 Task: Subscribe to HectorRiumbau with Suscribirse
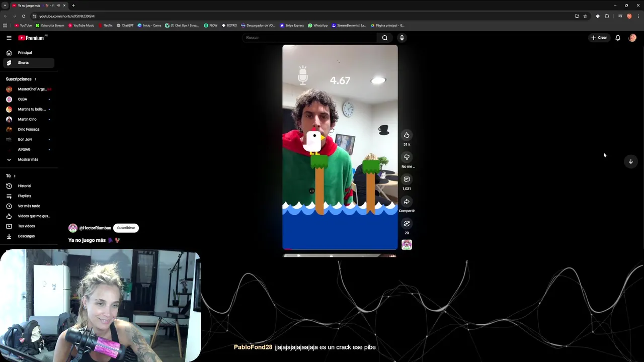click(126, 228)
